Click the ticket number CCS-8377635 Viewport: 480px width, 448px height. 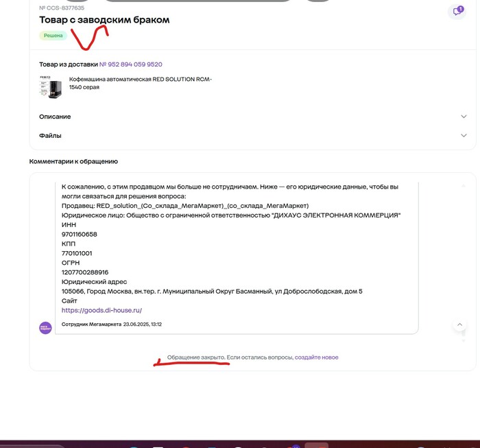pos(62,8)
